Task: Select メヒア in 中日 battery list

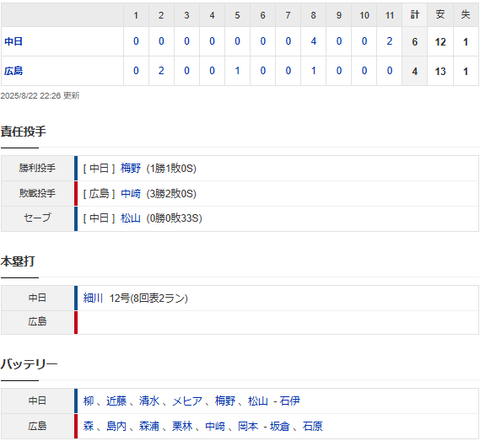Action: [187, 401]
